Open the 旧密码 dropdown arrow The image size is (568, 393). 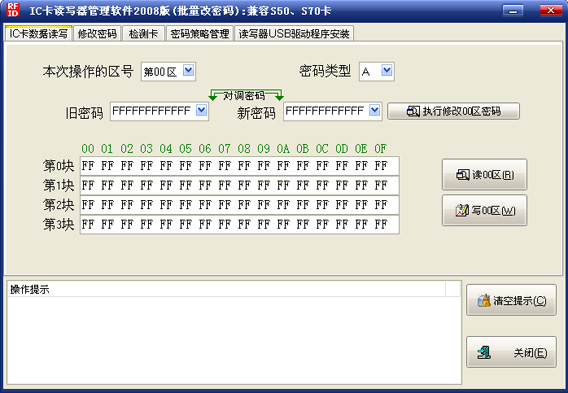pyautogui.click(x=201, y=110)
